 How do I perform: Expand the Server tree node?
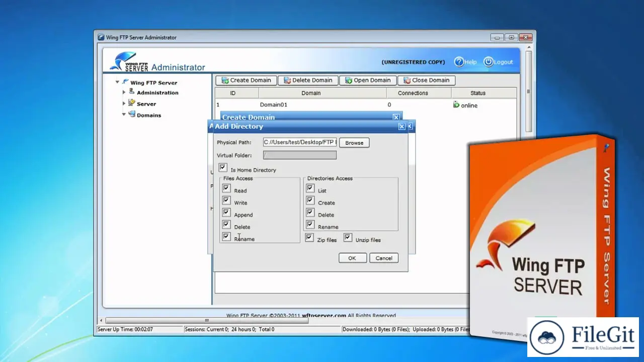coord(124,104)
